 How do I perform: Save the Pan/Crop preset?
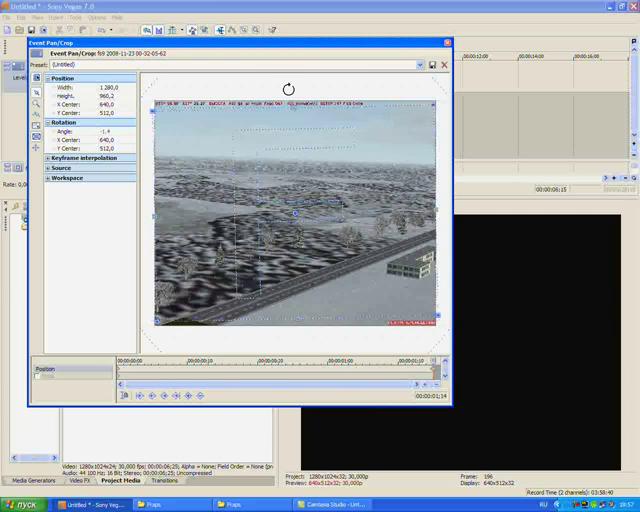coord(433,65)
